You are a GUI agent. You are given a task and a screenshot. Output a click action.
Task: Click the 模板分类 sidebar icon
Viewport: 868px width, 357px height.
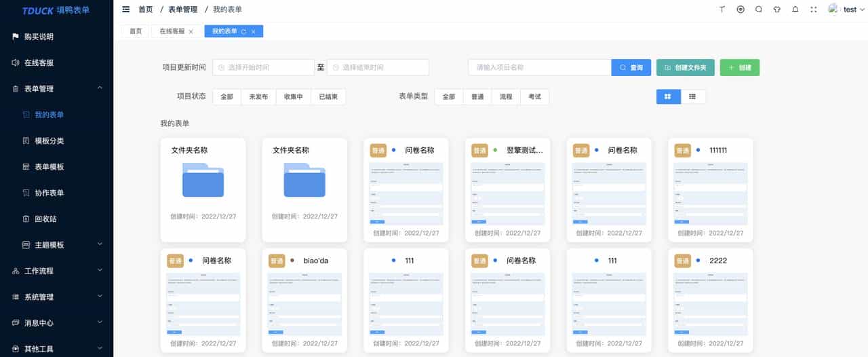tap(26, 140)
